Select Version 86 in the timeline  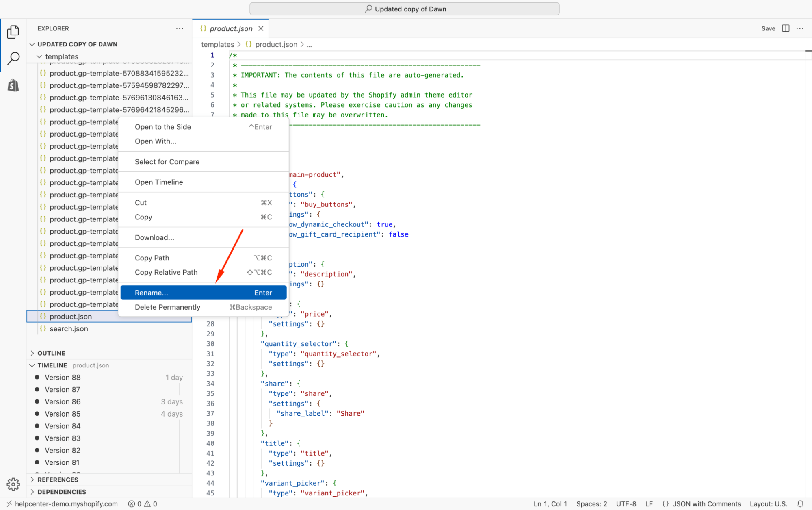click(x=63, y=401)
